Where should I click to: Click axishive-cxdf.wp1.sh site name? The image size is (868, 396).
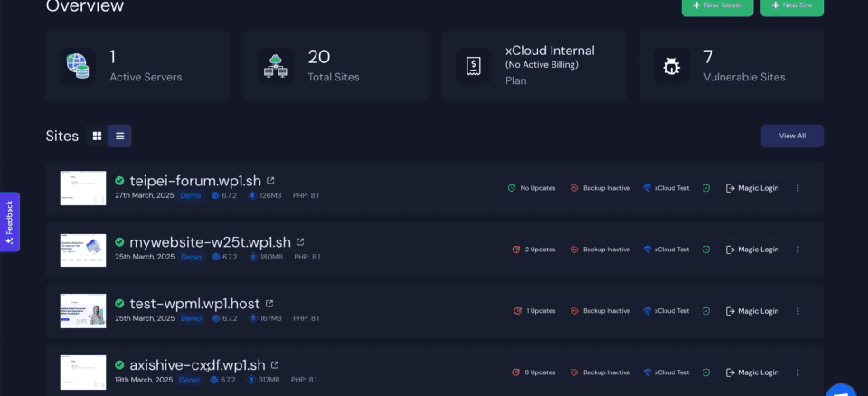[198, 365]
